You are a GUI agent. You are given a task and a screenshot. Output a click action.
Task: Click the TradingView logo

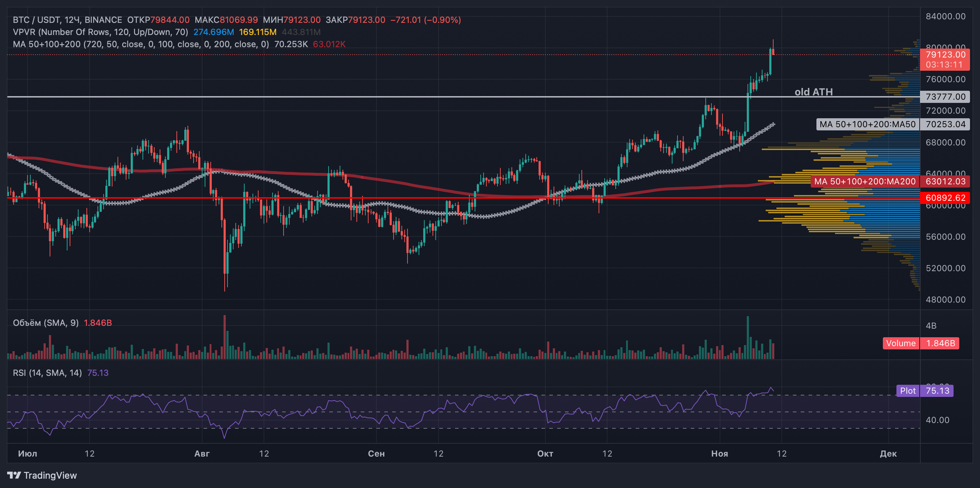[x=42, y=475]
